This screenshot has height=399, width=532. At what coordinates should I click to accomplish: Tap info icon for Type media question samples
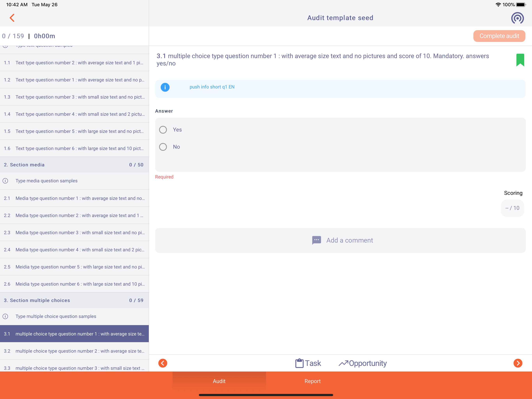point(5,181)
